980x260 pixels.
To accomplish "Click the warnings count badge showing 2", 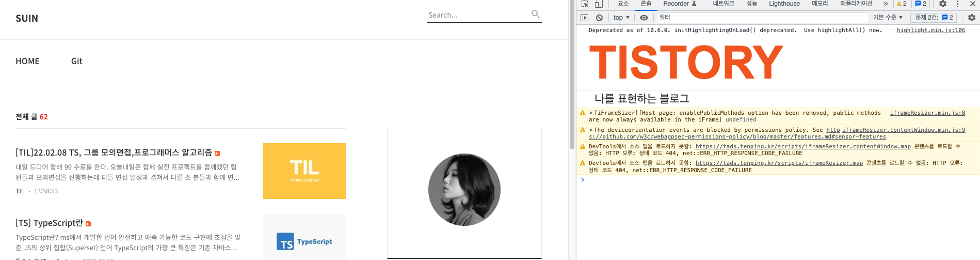I will point(902,4).
